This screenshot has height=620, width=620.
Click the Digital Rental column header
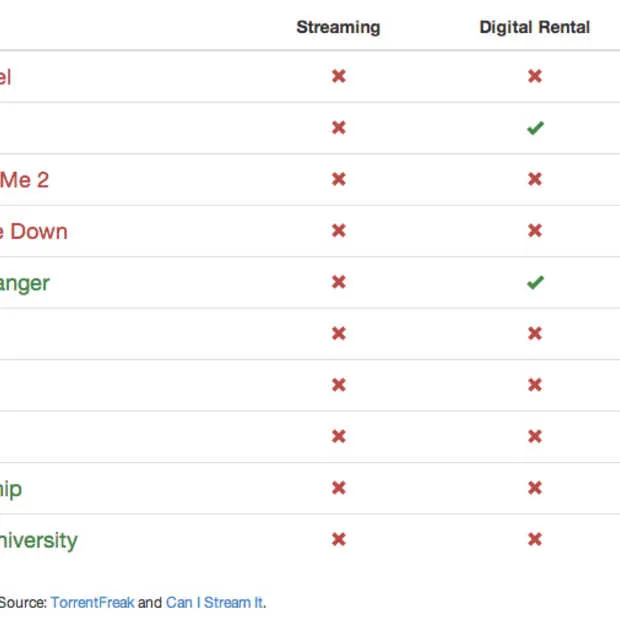coord(535,27)
